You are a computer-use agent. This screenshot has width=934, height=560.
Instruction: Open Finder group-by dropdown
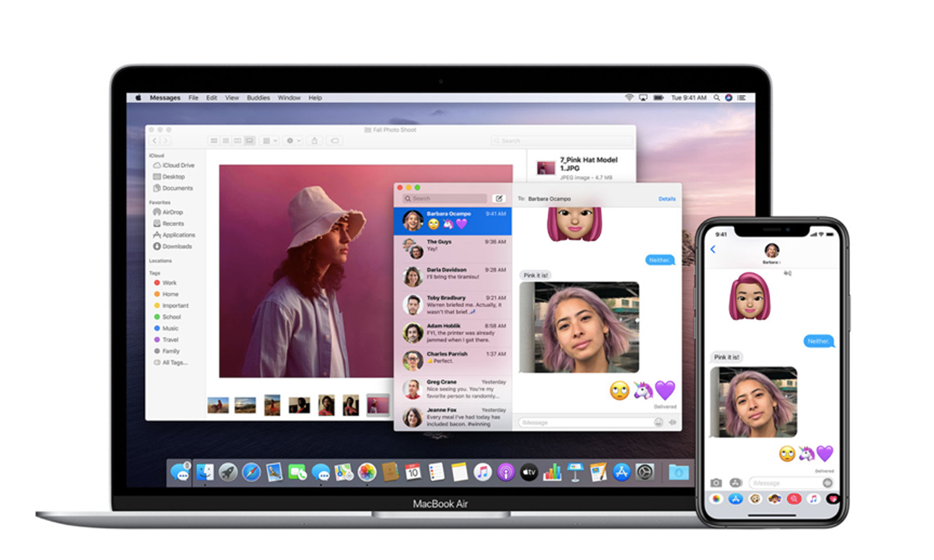point(269,141)
